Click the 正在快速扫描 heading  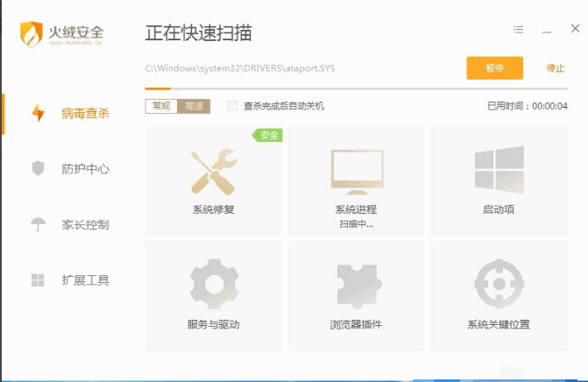pyautogui.click(x=198, y=33)
